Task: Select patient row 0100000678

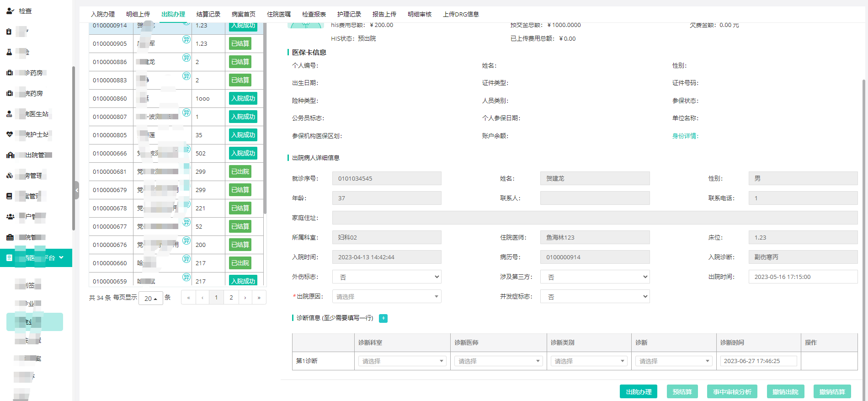Action: (176, 209)
